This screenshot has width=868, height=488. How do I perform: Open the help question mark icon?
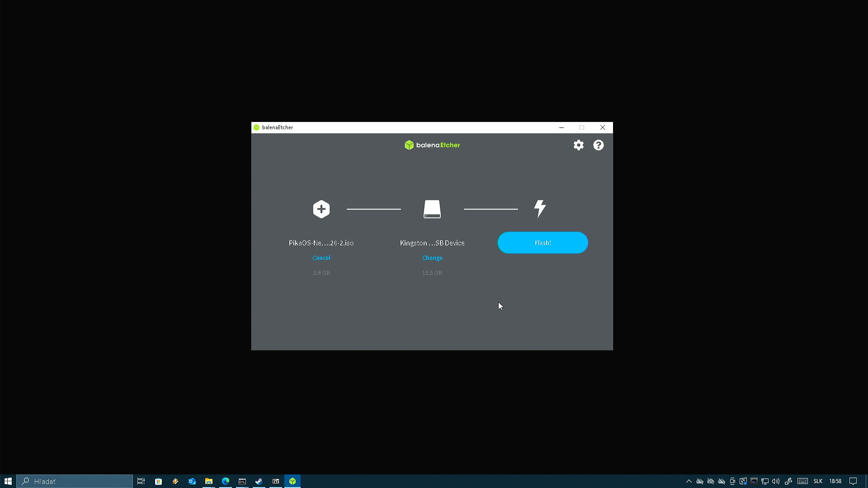tap(598, 145)
